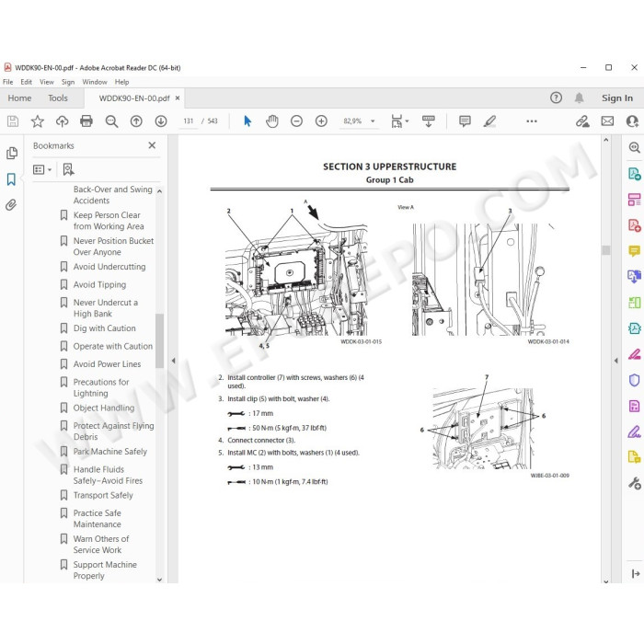Open the Attachments paperclip panel
644x644 pixels.
[x=11, y=204]
